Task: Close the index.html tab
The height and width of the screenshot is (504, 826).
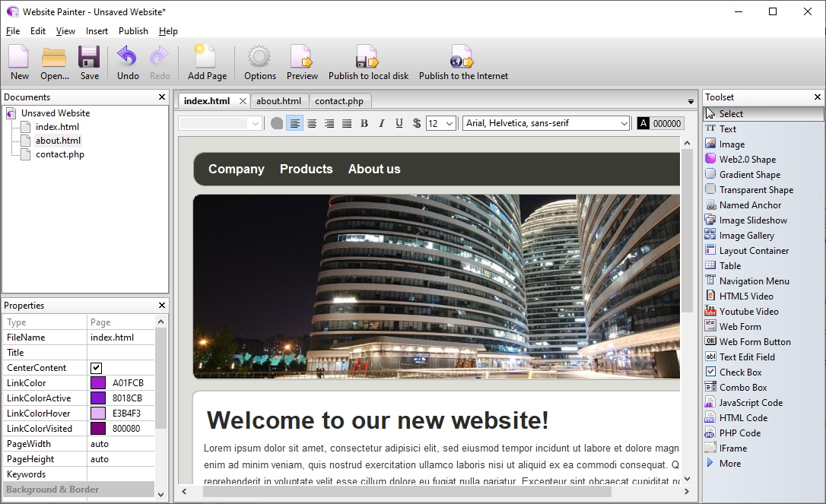Action: (x=243, y=101)
